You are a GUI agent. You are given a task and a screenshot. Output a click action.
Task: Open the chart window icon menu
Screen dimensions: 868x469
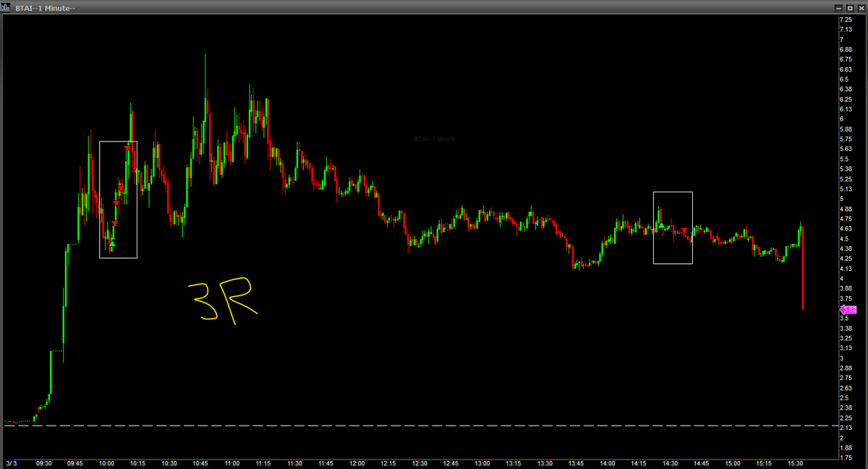tap(5, 7)
